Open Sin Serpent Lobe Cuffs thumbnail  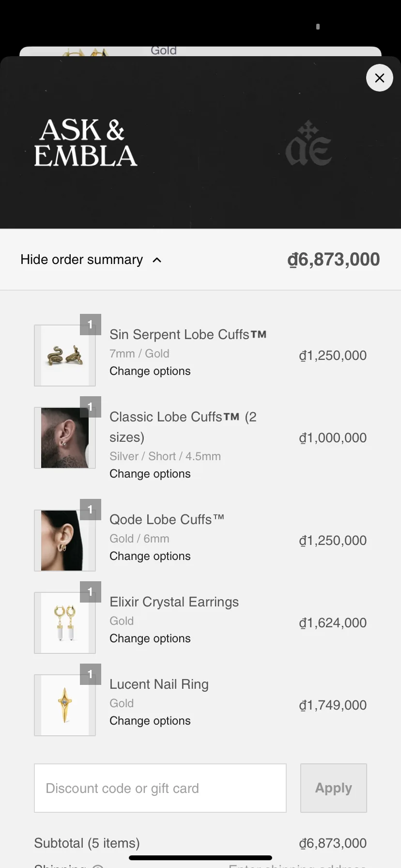coord(65,356)
